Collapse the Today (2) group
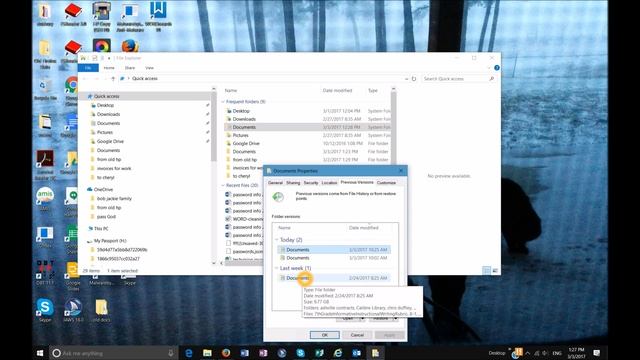The height and width of the screenshot is (360, 640). (x=277, y=240)
